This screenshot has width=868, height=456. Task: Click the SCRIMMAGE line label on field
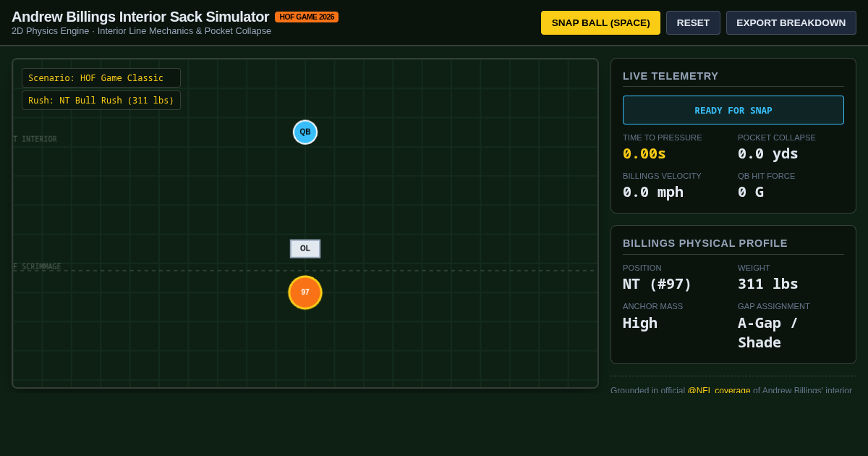pos(38,267)
